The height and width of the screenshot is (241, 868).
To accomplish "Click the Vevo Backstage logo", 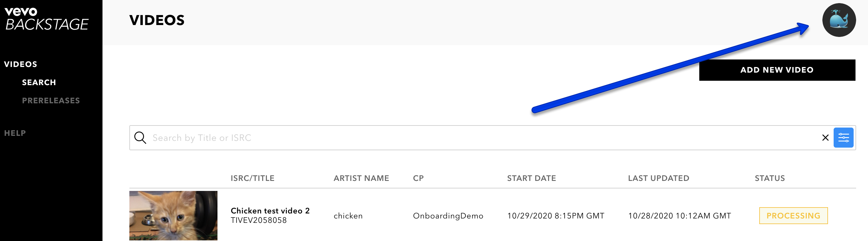I will [x=47, y=19].
